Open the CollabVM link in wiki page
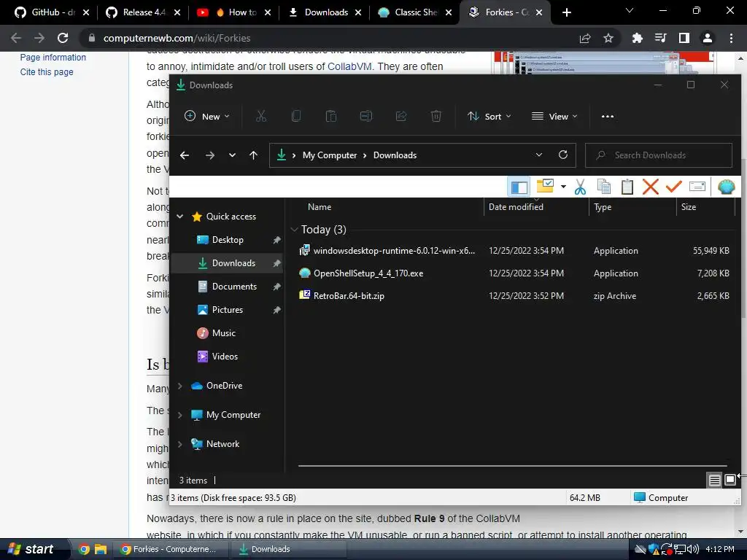 pos(349,66)
